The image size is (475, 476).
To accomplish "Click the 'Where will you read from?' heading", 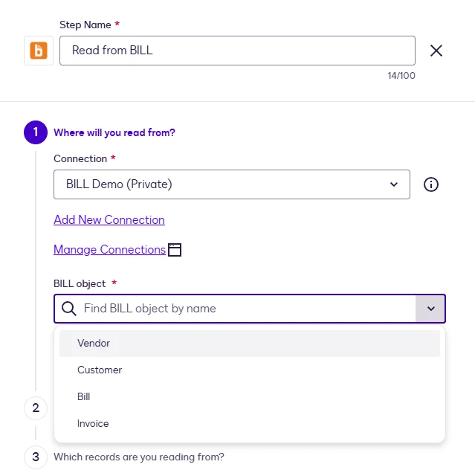I will pos(114,132).
